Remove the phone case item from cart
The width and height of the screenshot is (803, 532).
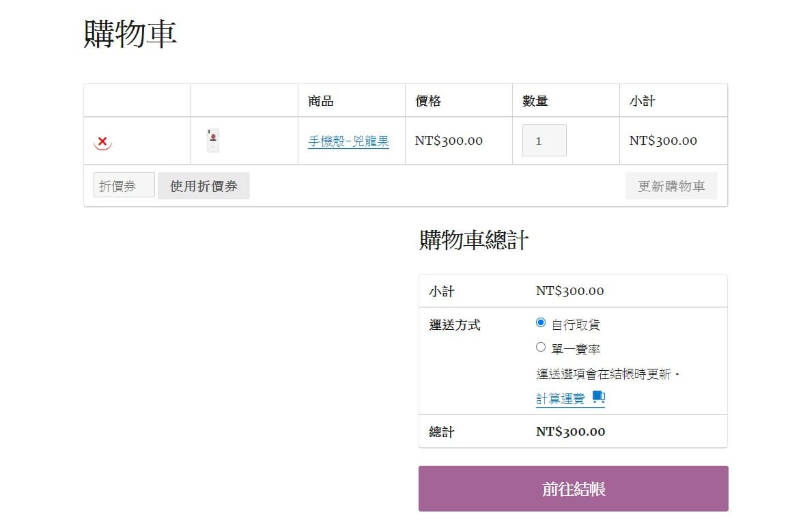(x=102, y=141)
